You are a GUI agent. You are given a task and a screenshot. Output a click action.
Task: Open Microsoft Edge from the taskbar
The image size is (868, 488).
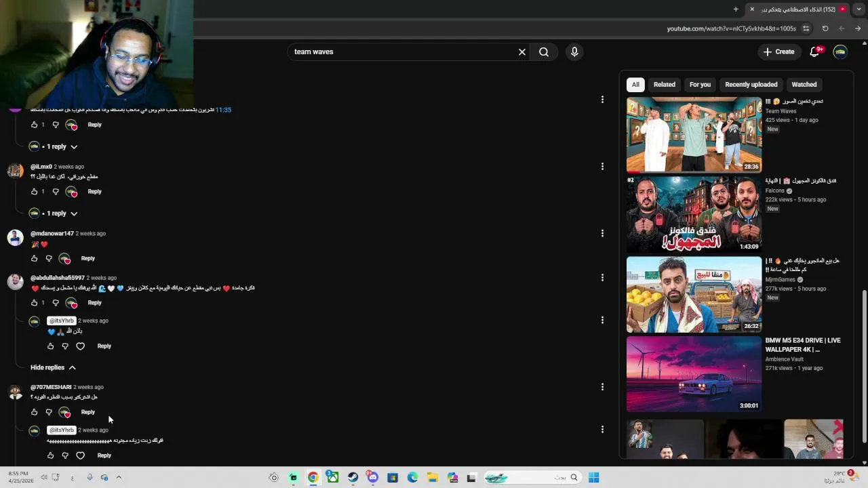[x=412, y=477]
